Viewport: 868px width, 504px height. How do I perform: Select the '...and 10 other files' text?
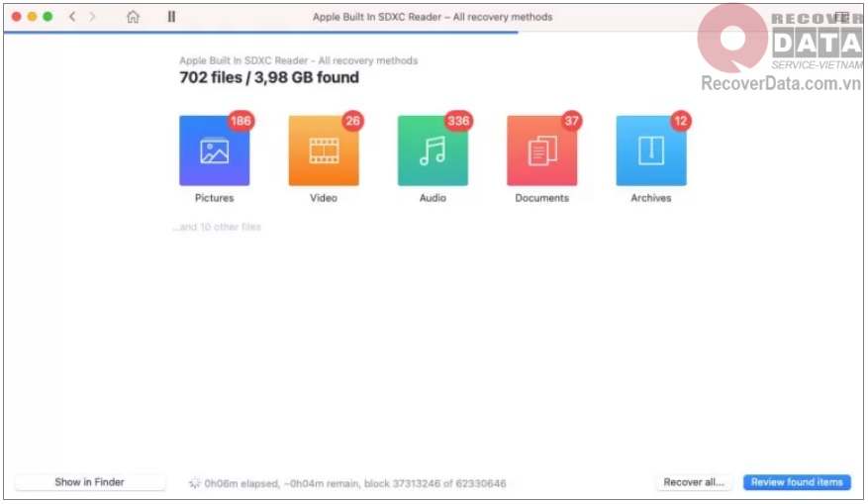point(217,227)
